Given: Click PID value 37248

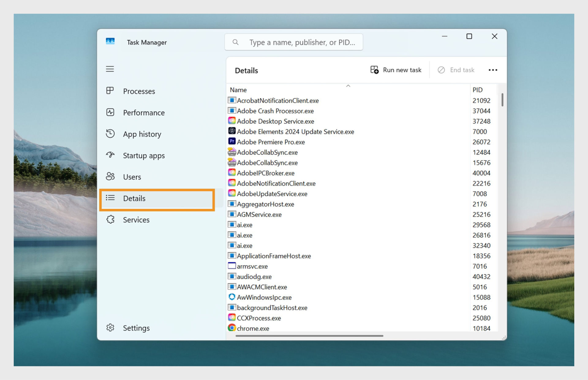Looking at the screenshot, I should coord(481,121).
